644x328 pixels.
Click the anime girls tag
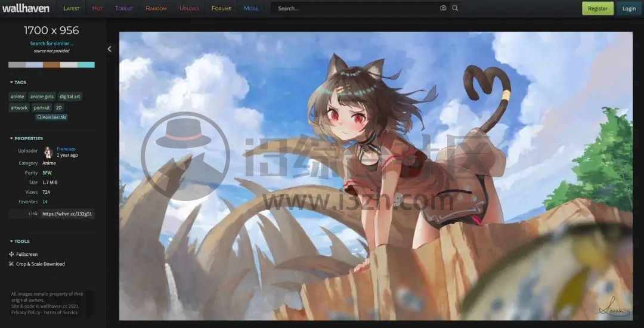point(42,97)
